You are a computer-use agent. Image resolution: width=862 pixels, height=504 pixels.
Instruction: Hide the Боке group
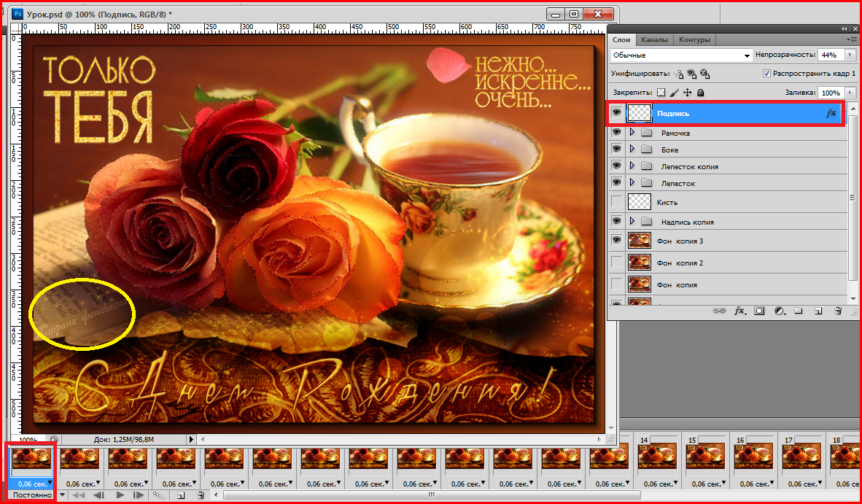(x=617, y=149)
